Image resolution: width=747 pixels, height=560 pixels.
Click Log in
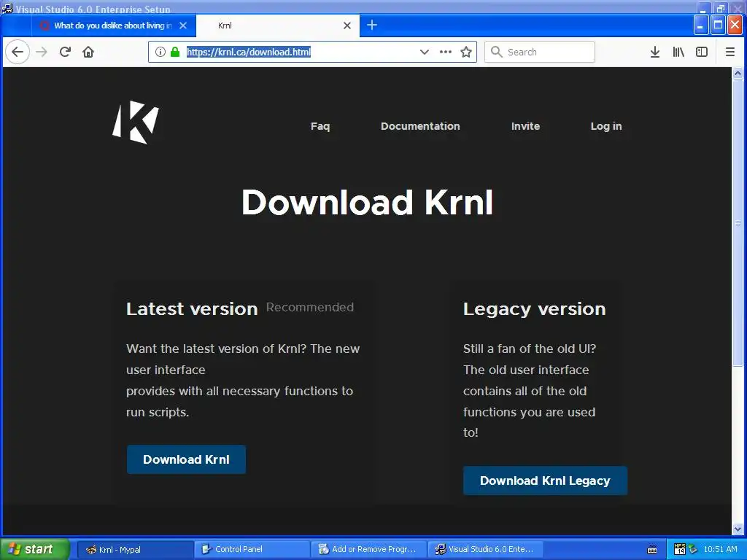coord(606,126)
